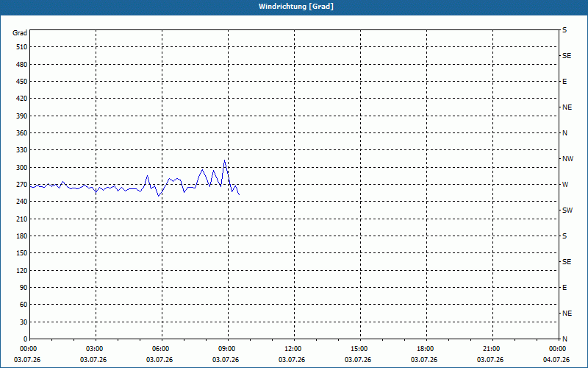Click the 06:00 time axis label
Image resolution: width=588 pixels, height=368 pixels.
coord(160,349)
